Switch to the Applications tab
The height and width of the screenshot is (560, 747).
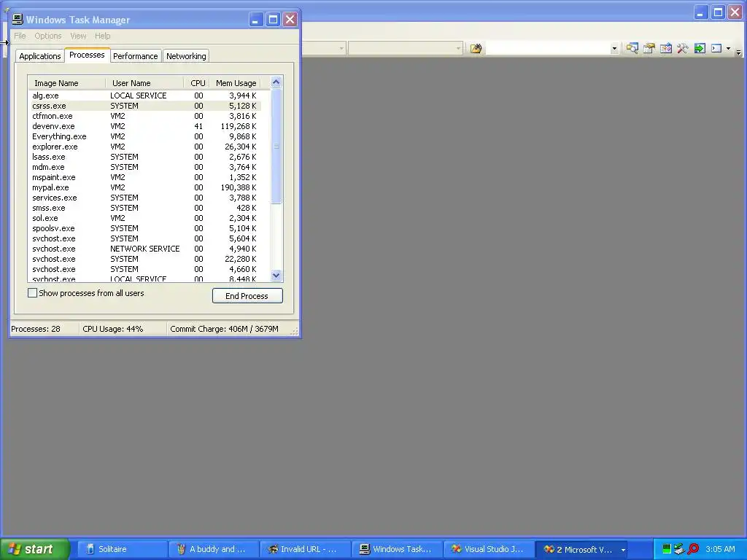(40, 56)
